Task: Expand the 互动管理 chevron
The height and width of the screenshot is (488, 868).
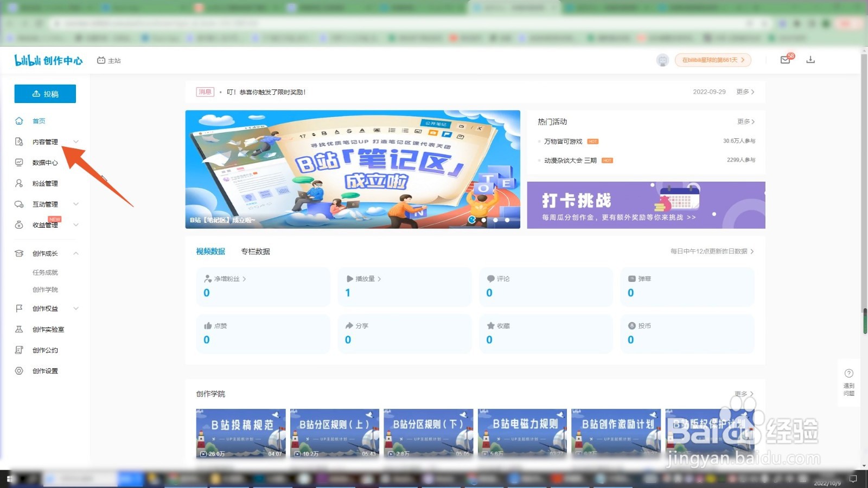Action: click(76, 204)
